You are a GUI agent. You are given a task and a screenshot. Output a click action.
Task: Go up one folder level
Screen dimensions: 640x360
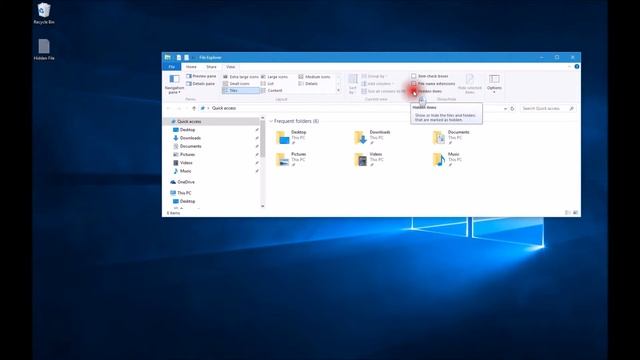point(194,108)
